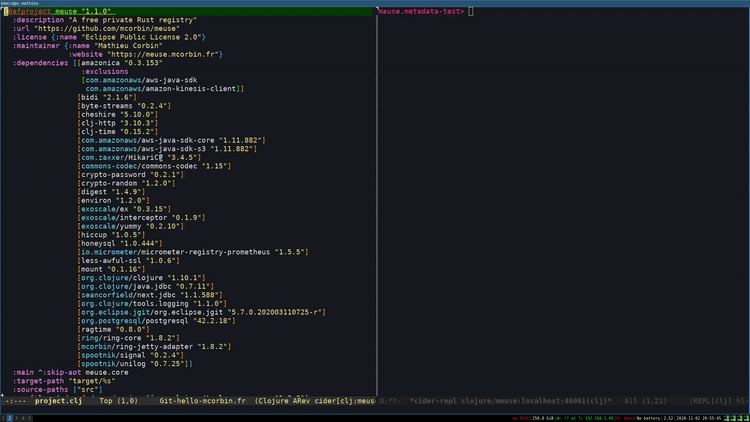The height and width of the screenshot is (422, 750).
Task: Click the spootnik/unilog "0.7.25" dependency
Action: pyautogui.click(x=132, y=365)
